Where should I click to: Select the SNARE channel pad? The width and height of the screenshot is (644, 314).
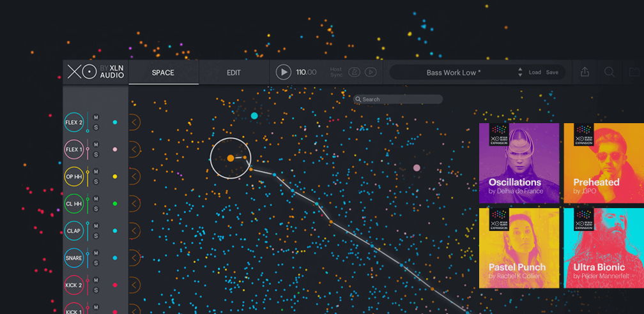(74, 258)
